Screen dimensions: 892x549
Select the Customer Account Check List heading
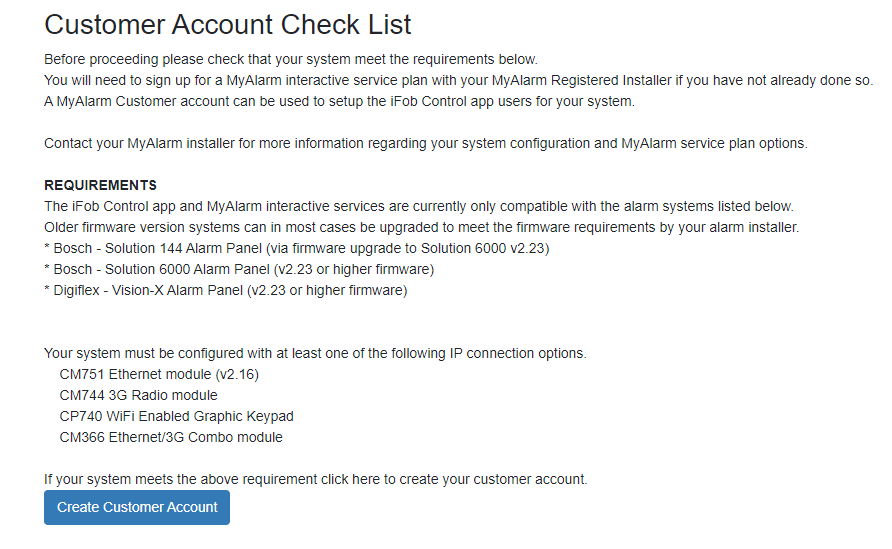pos(228,24)
